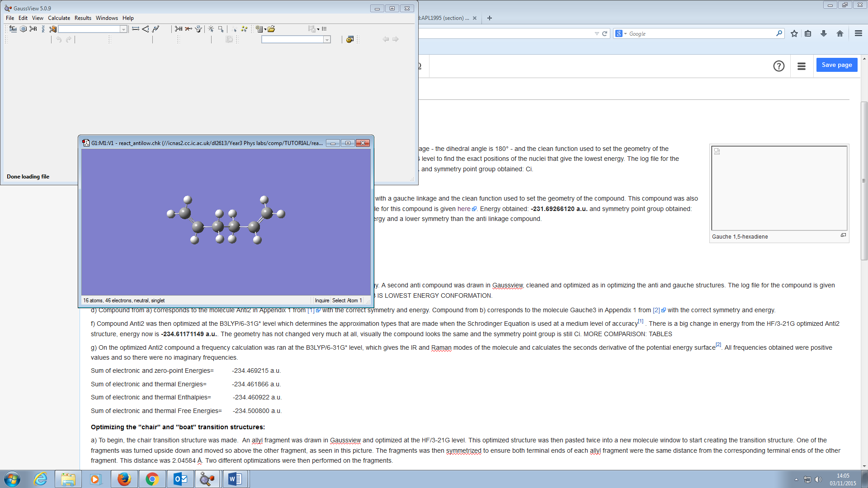Open Firefox from the taskbar
Image resolution: width=868 pixels, height=488 pixels.
(124, 479)
